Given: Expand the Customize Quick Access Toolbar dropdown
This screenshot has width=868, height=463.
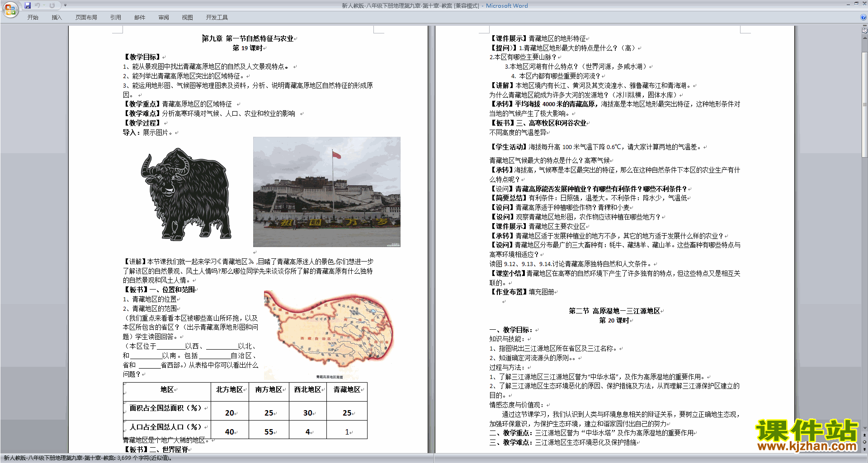Looking at the screenshot, I should (66, 5).
